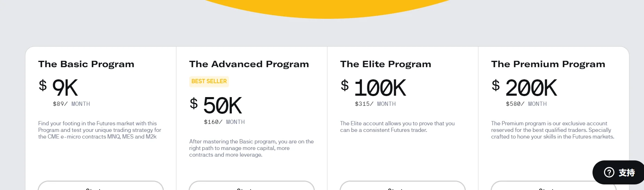Viewport: 644px width, 190px height.
Task: Click the $50K account size
Action: 222,106
